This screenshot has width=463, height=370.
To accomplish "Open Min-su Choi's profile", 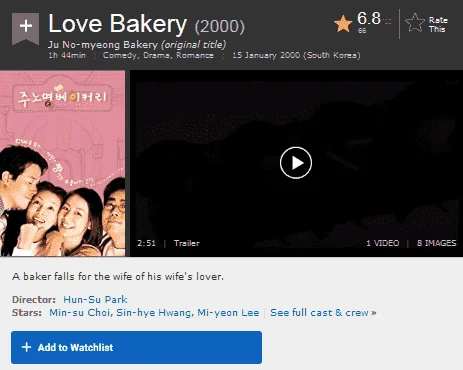I will [x=79, y=313].
